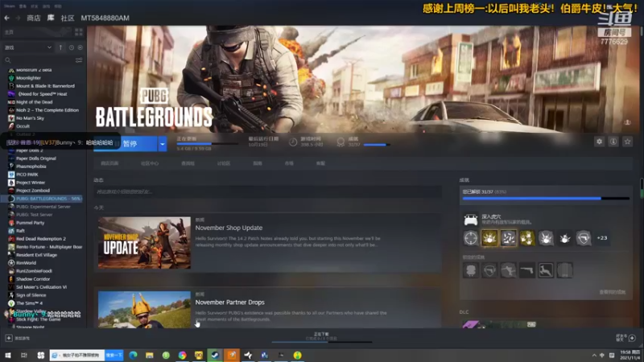Go back with the left arrow
Screen dimensions: 644x362
tap(7, 18)
